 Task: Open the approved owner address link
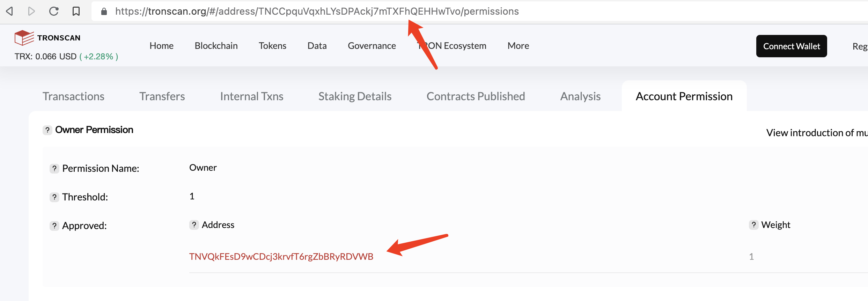point(281,257)
